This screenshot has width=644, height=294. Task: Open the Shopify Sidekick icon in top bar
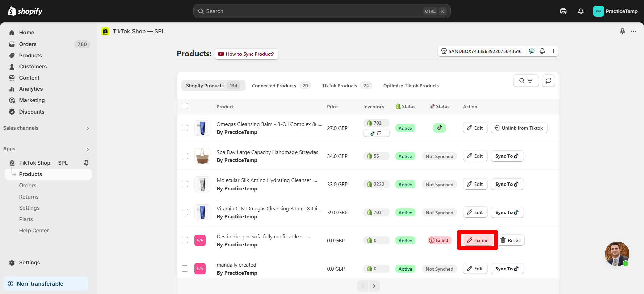pos(563,11)
